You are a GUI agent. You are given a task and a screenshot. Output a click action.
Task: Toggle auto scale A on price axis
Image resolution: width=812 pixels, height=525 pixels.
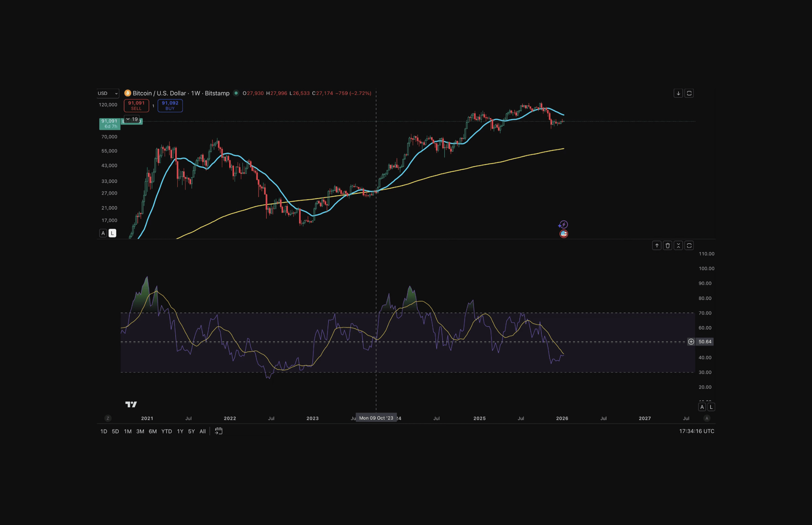point(103,233)
